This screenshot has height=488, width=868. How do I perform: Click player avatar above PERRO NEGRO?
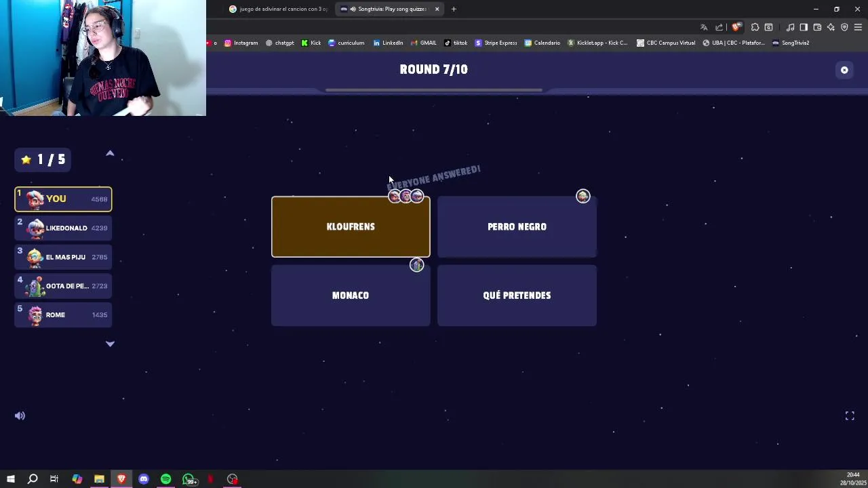[583, 197]
